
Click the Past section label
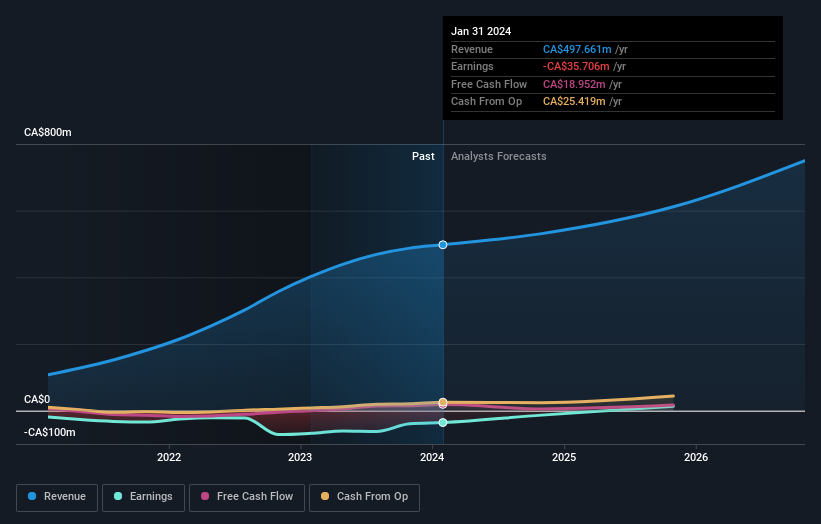point(423,156)
